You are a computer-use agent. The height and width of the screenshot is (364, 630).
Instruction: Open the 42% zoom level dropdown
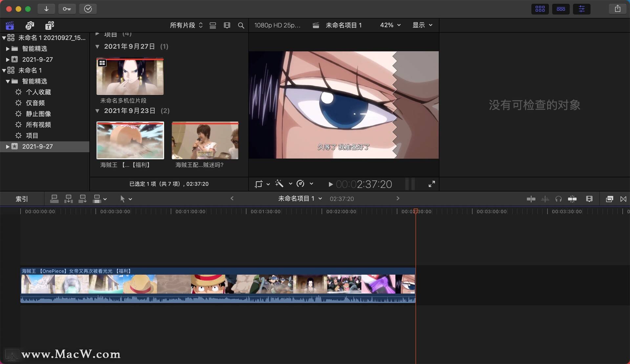point(390,25)
